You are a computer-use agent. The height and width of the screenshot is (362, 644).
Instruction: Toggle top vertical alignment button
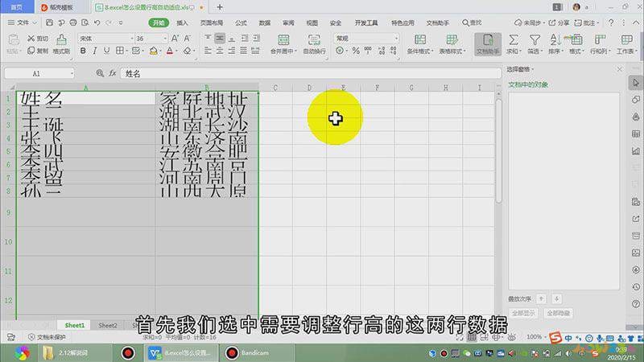coord(208,38)
